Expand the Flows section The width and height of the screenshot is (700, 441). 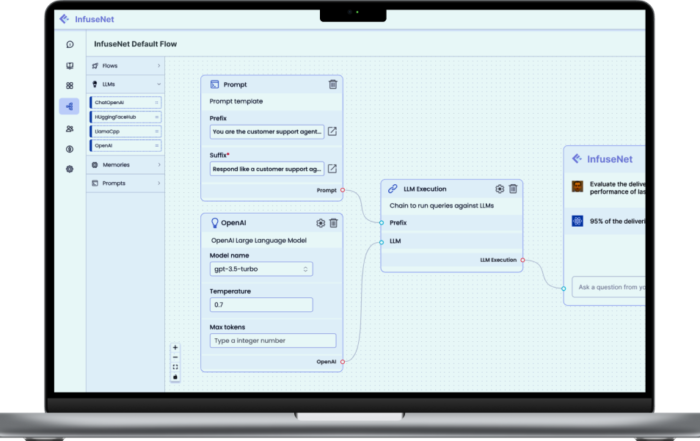(125, 66)
